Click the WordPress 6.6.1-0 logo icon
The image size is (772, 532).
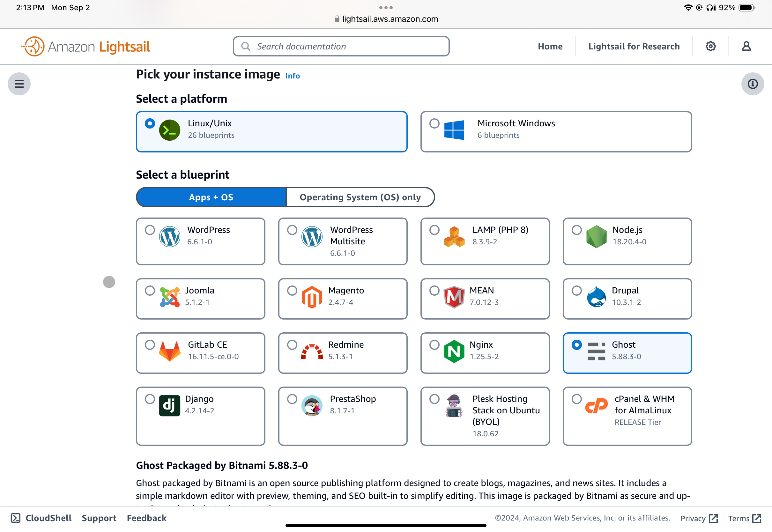pos(170,237)
